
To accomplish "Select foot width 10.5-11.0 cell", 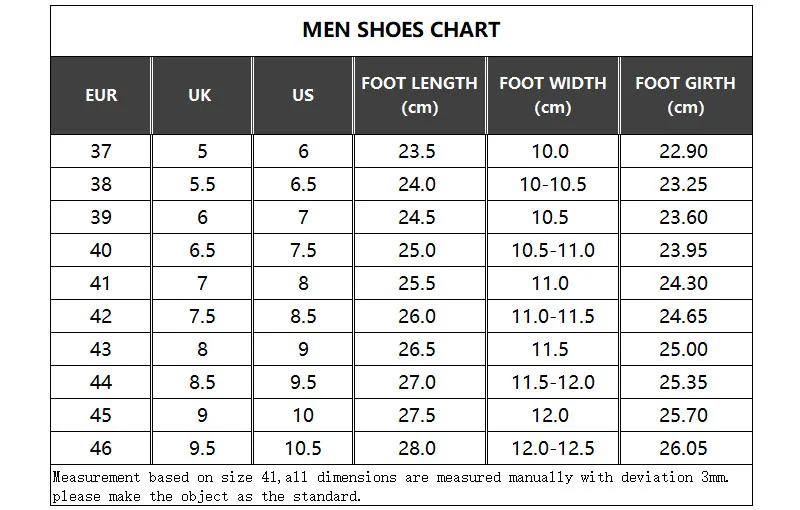I will [552, 250].
